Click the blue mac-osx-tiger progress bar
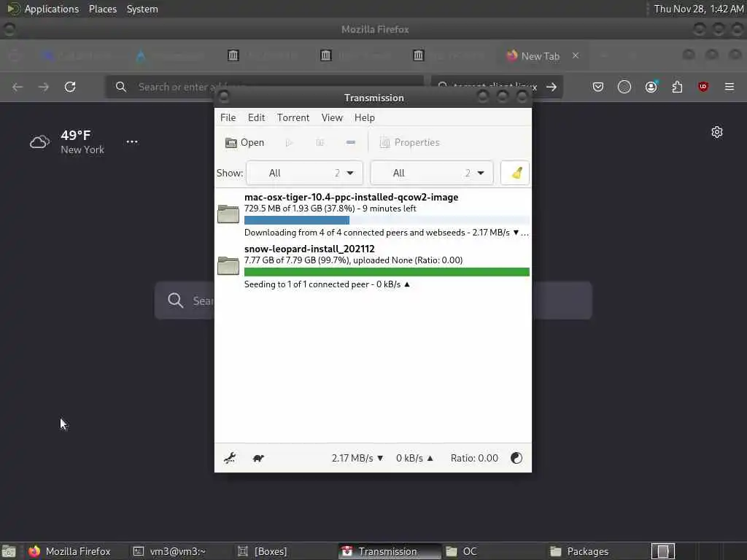The image size is (747, 560). [387, 220]
